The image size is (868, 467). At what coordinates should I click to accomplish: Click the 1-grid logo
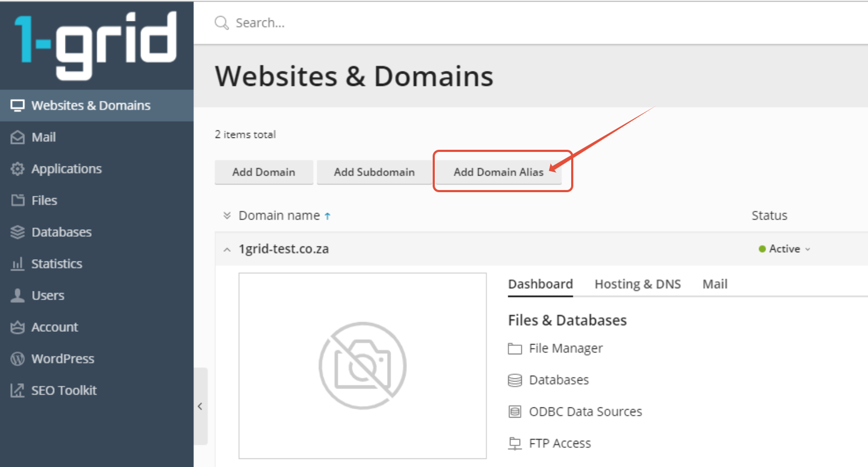pyautogui.click(x=96, y=46)
